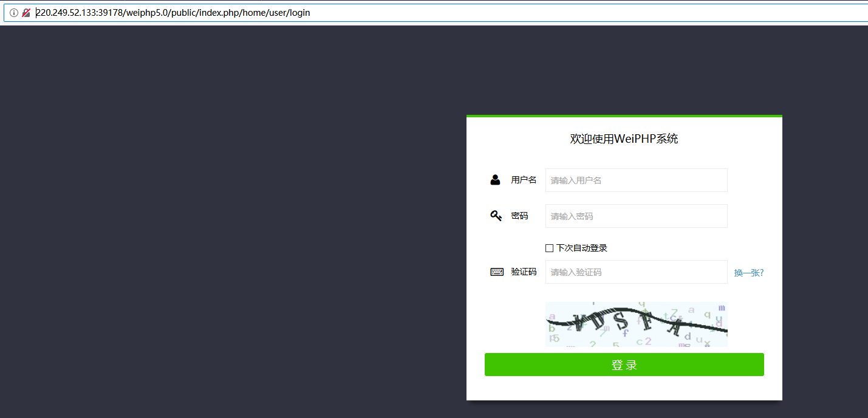
Task: Click the keyboard icon beside 验证码
Action: [496, 272]
